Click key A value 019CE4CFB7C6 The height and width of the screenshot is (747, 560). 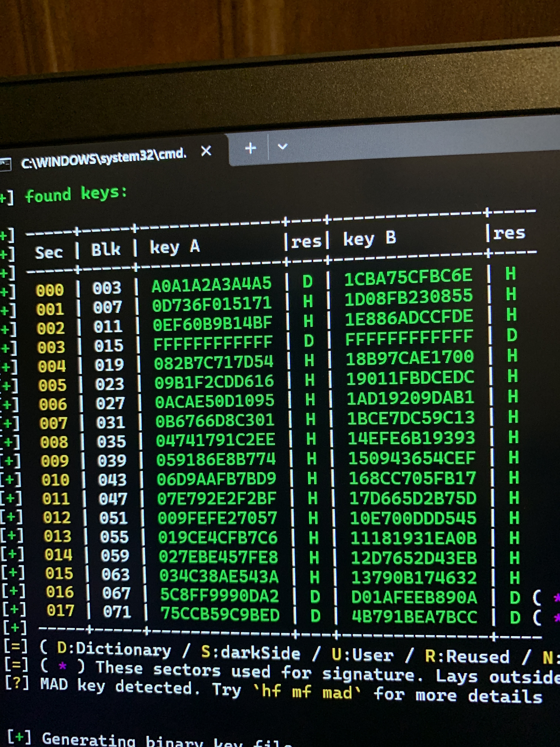coord(218,538)
